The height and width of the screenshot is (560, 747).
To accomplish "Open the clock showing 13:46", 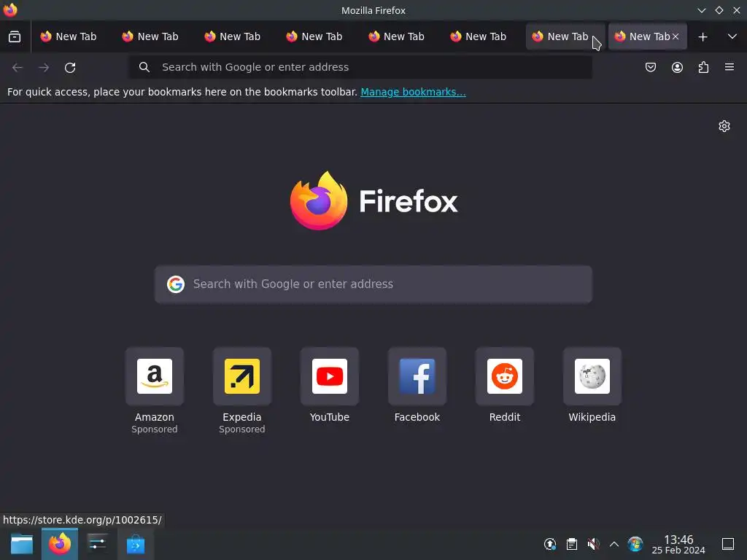I will pos(678,544).
